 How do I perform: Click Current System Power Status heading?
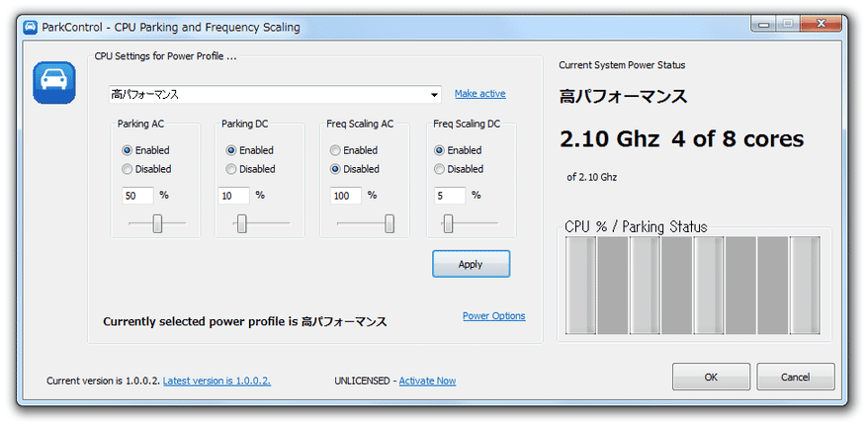(x=622, y=65)
